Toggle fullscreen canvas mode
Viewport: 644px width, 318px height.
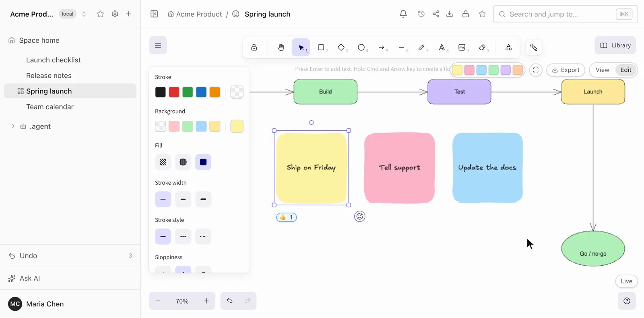[536, 70]
